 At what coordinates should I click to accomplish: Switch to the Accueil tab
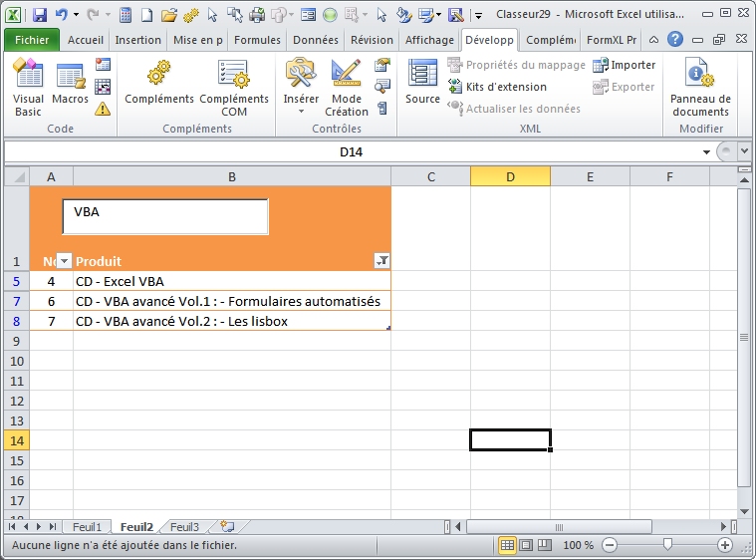coord(86,40)
